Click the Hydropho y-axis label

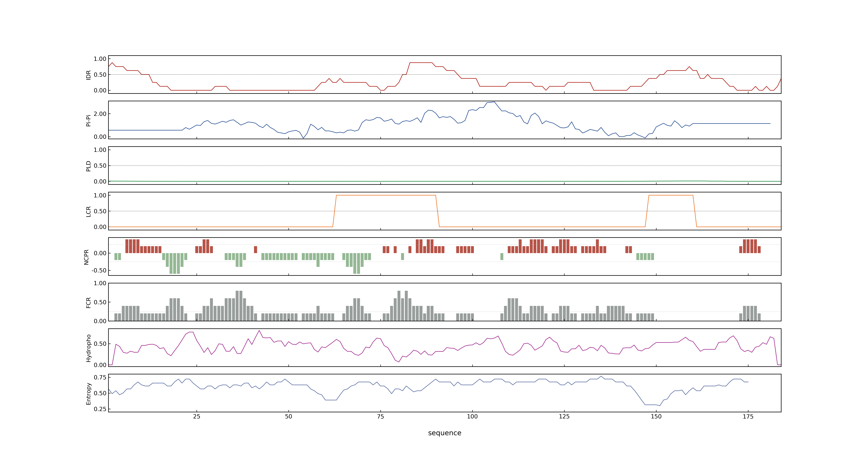[x=88, y=348]
